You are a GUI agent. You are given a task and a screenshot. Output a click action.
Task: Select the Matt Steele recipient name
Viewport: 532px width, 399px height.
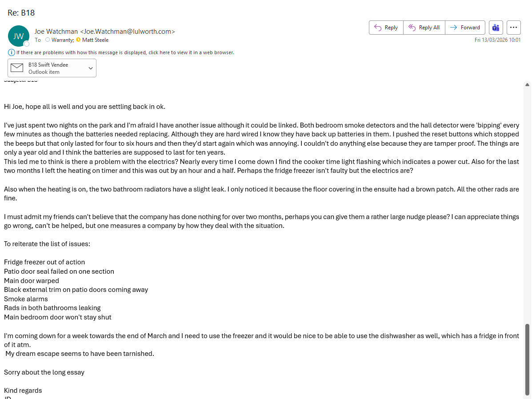click(95, 40)
